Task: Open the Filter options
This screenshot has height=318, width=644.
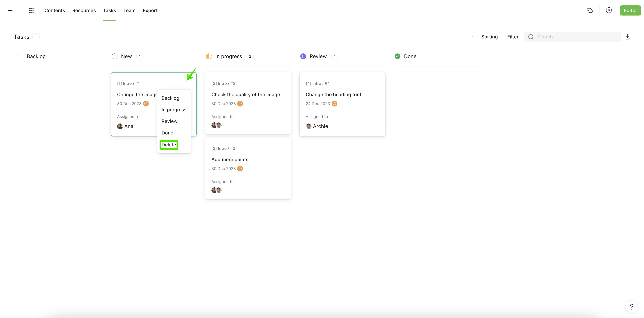Action: point(512,37)
